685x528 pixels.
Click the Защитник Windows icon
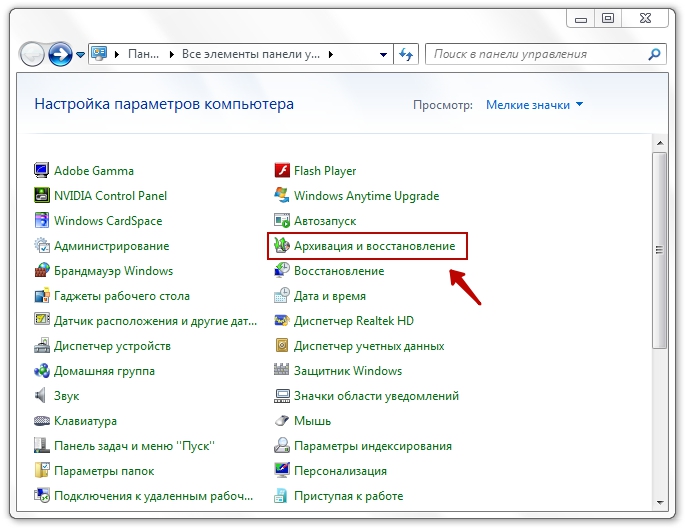[282, 371]
